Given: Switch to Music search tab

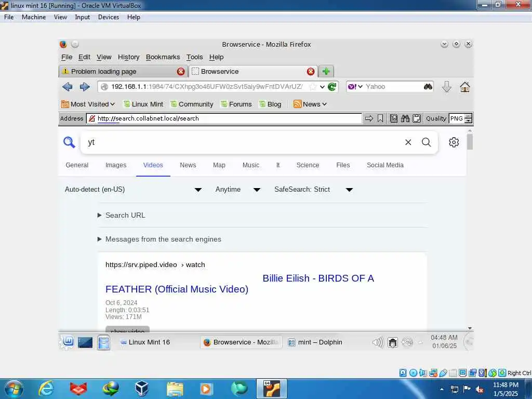Looking at the screenshot, I should (251, 165).
